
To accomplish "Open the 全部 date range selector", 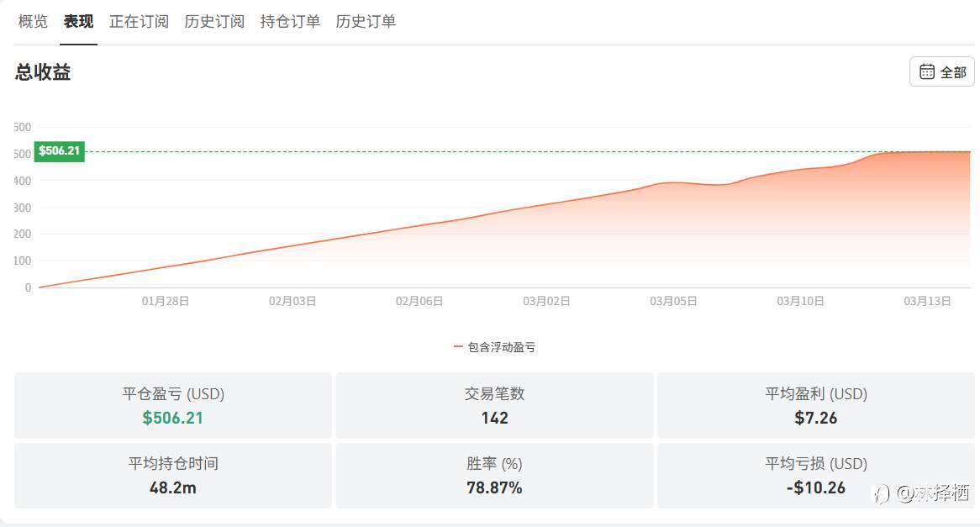I will tap(942, 72).
